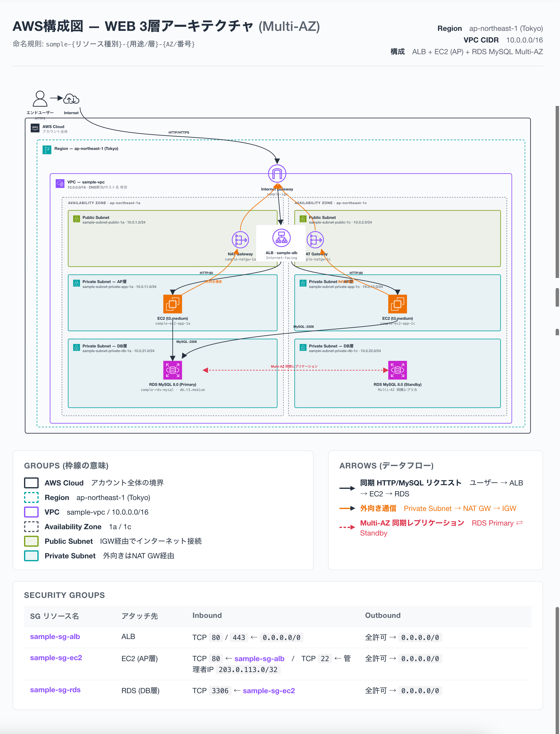Open sample-sg-ec2 in the SG name column
Image resolution: width=560 pixels, height=734 pixels.
(56, 658)
